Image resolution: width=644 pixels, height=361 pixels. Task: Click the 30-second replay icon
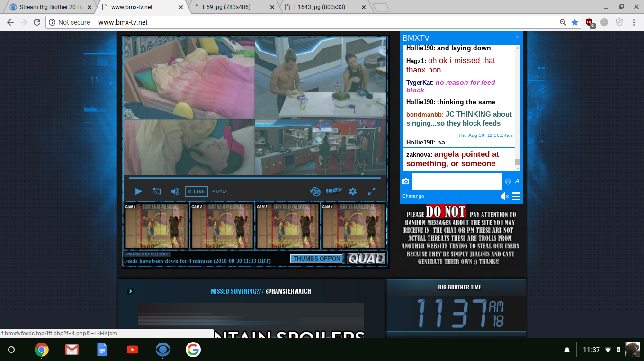315,191
